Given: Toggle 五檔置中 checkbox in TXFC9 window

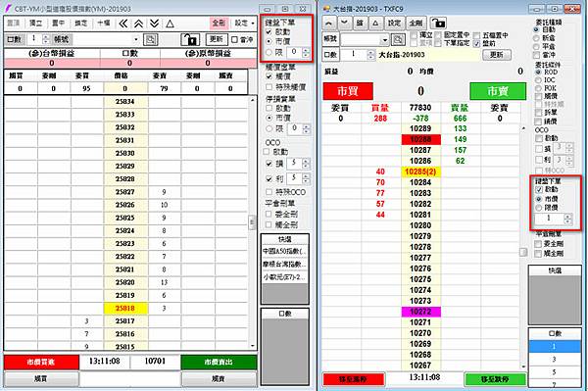Looking at the screenshot, I should [477, 35].
